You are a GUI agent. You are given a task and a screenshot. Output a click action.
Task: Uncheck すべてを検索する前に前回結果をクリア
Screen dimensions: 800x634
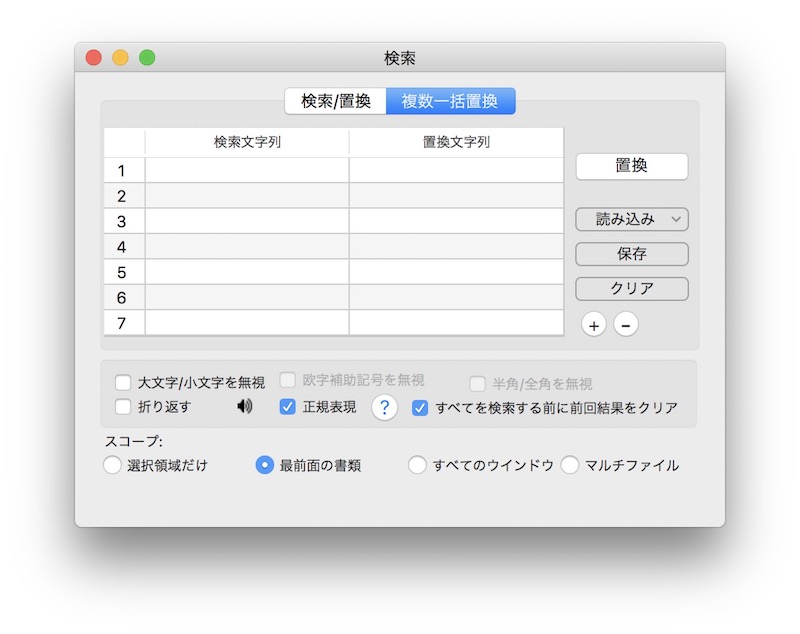pos(420,408)
